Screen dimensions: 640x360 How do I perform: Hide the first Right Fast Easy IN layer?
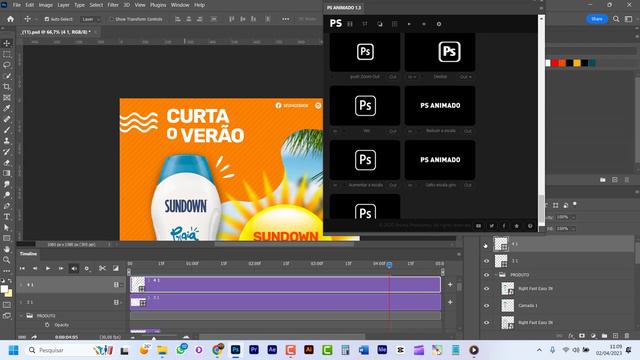[x=486, y=289]
